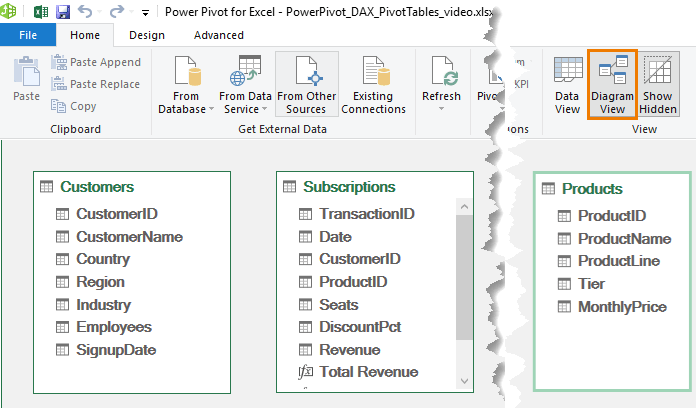
Task: Select the Region field
Action: pos(100,282)
